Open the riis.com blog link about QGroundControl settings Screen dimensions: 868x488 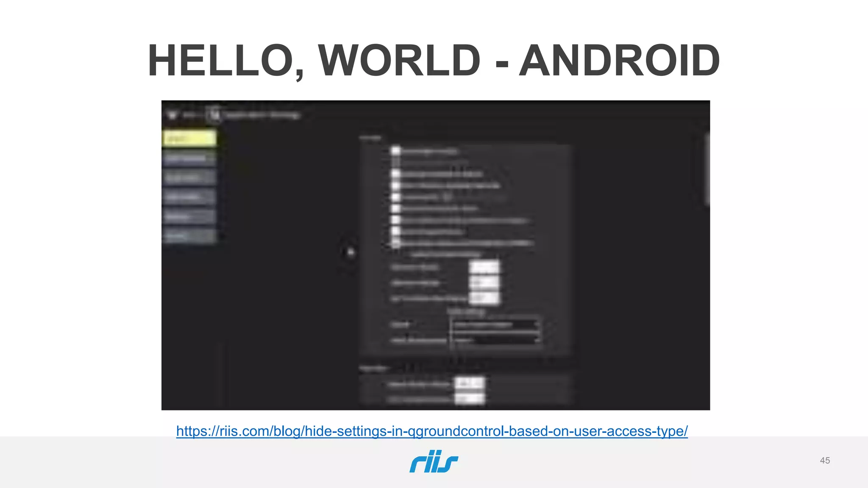click(432, 431)
